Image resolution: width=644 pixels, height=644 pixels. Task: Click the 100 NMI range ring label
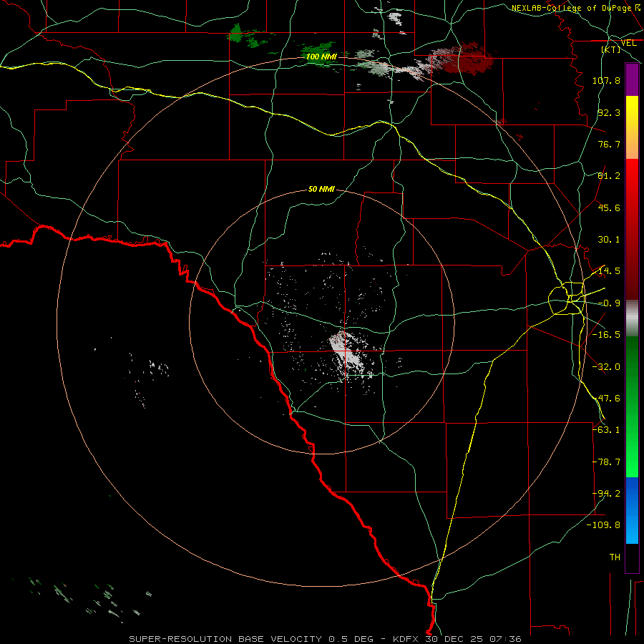pyautogui.click(x=321, y=57)
